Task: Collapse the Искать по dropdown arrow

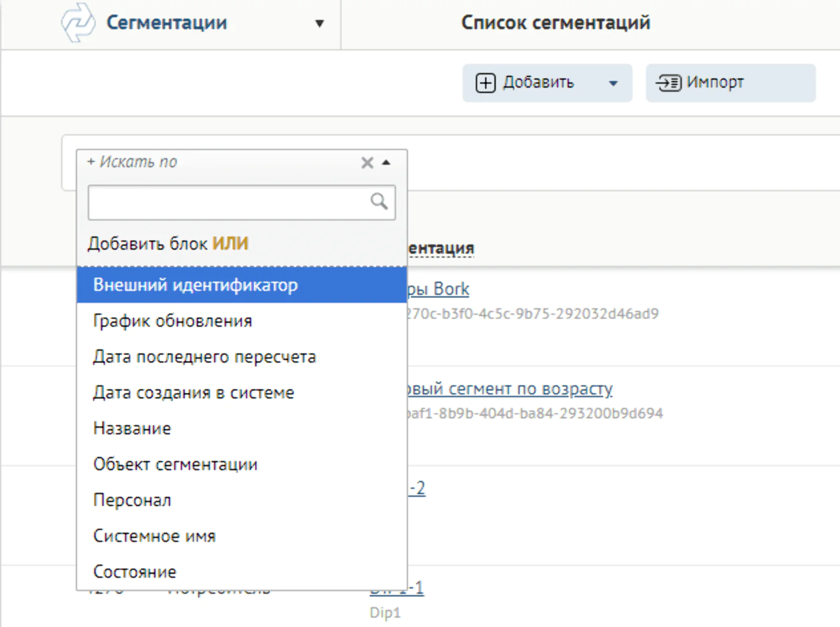Action: tap(386, 162)
